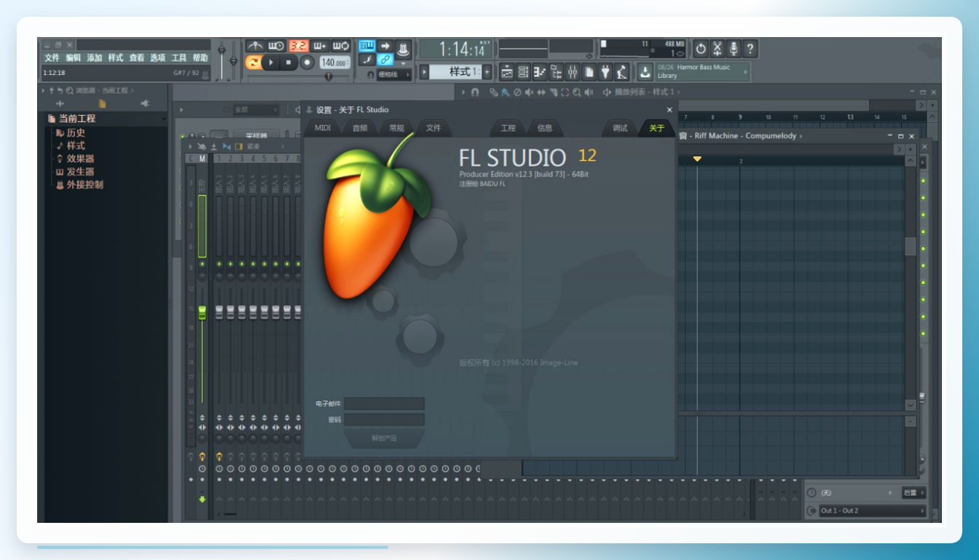Viewport: 979px width, 560px height.
Task: Open the playlist window icon
Action: [507, 71]
